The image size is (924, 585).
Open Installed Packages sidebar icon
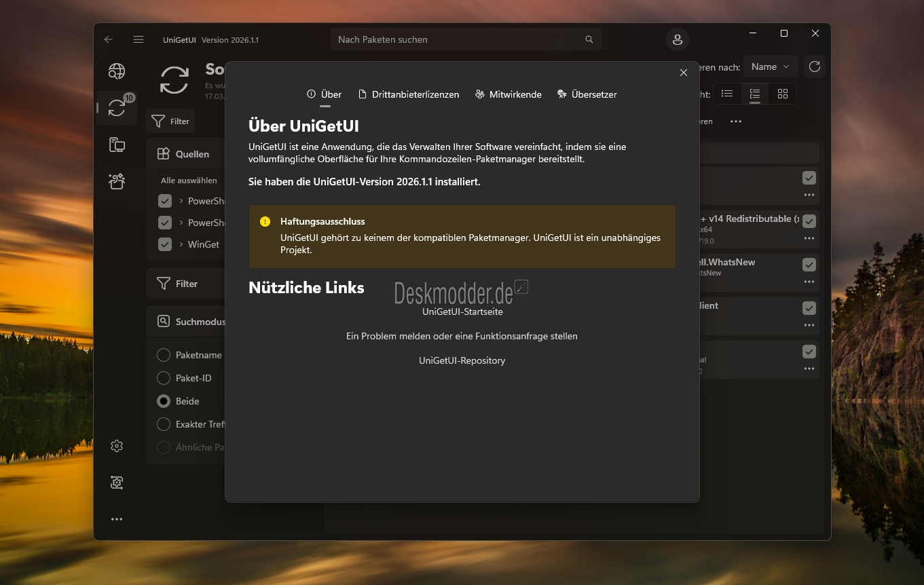click(117, 145)
